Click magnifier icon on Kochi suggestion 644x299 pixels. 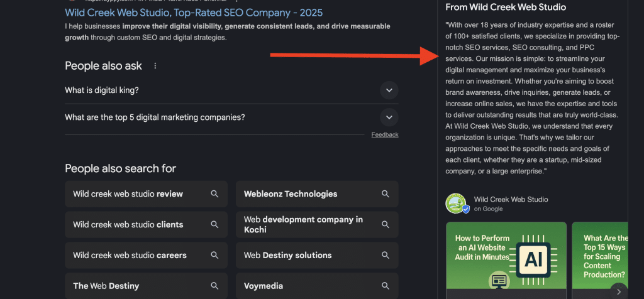(386, 225)
